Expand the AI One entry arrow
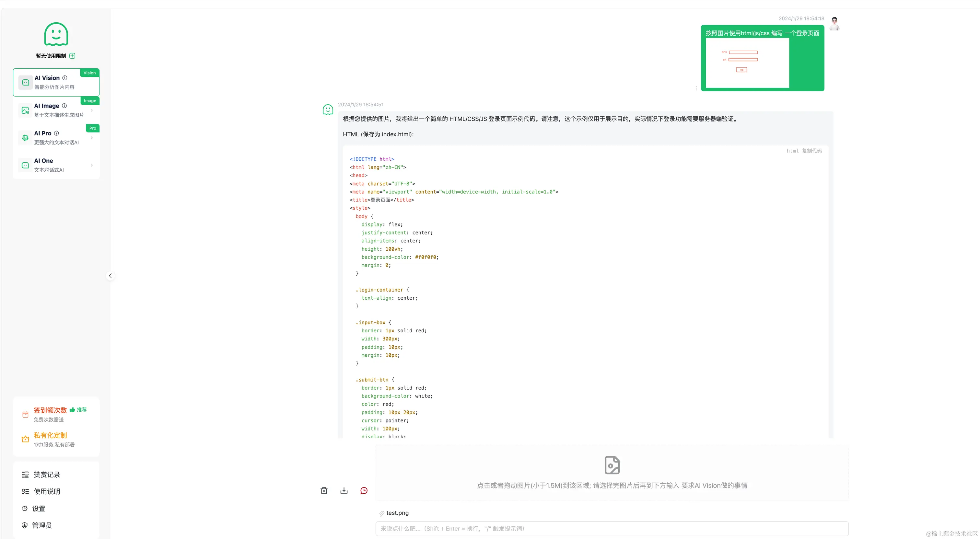This screenshot has width=980, height=539. click(92, 165)
